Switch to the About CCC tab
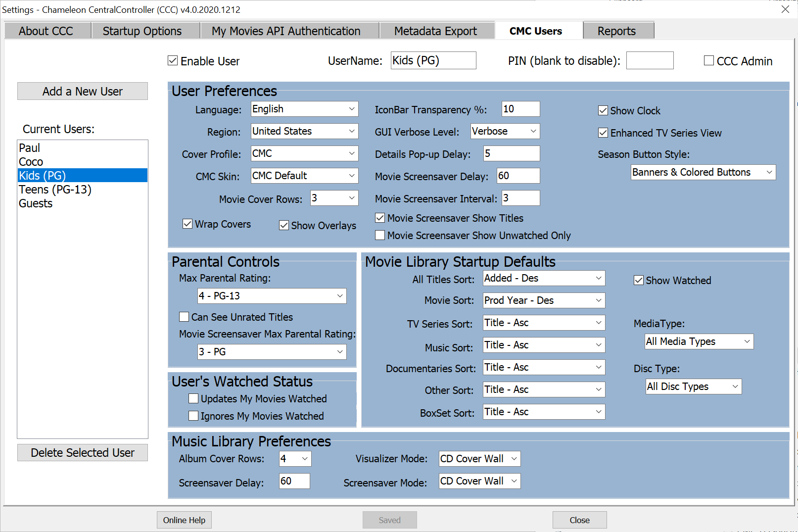 (47, 31)
